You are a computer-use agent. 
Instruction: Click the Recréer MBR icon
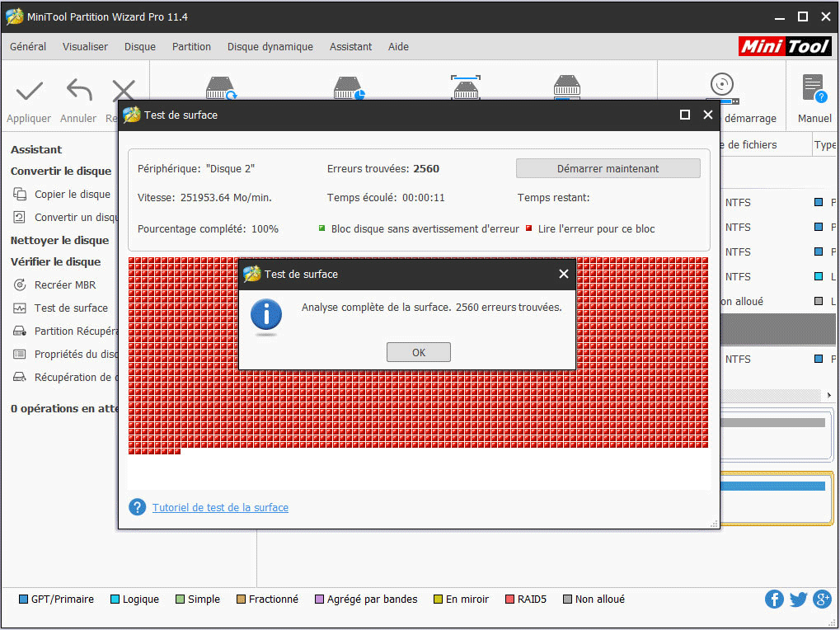click(x=20, y=284)
